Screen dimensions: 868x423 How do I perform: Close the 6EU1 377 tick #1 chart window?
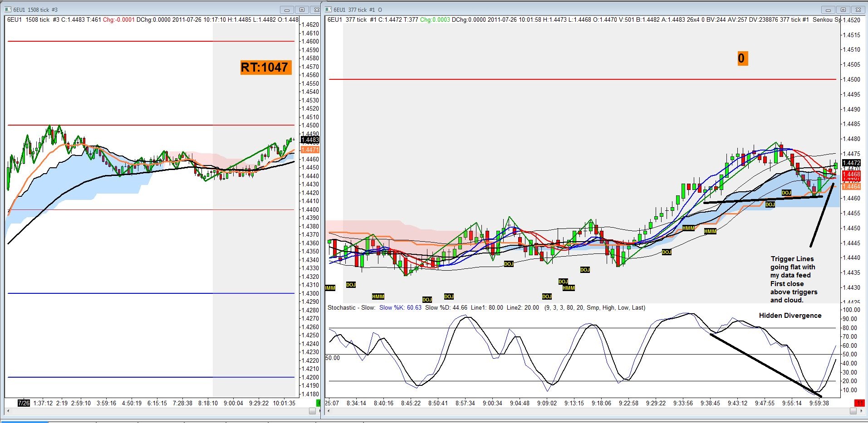(x=858, y=10)
